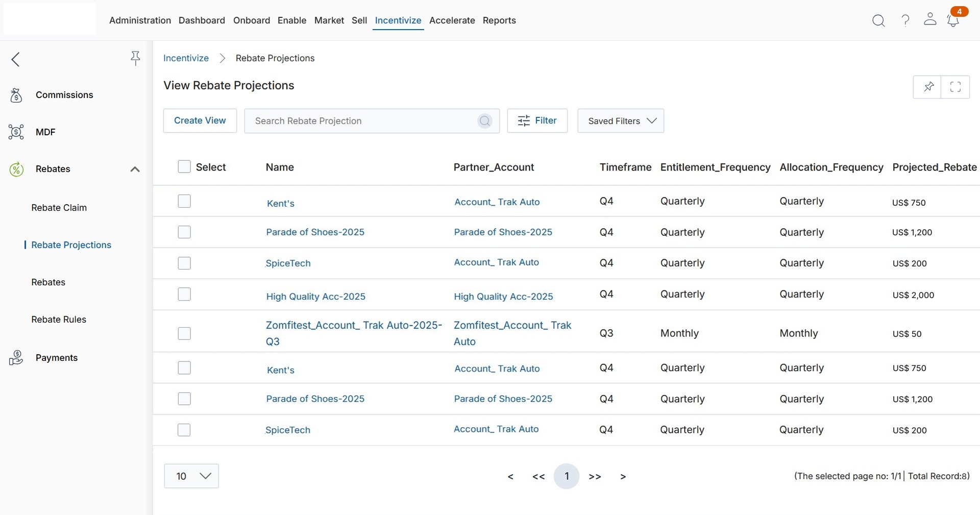This screenshot has height=515, width=980.
Task: Open the page size dropdown showing 10
Action: point(191,476)
